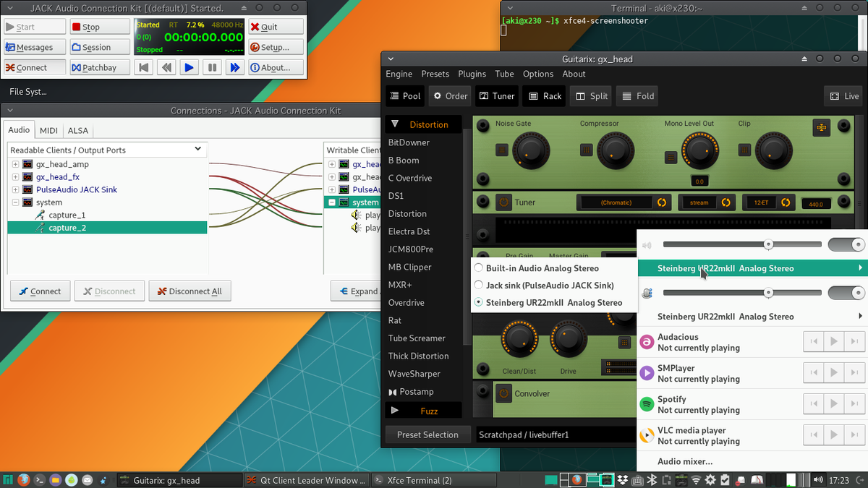Screen dimensions: 868x488
Task: Collapse the Distortion plugin category
Action: click(x=394, y=124)
